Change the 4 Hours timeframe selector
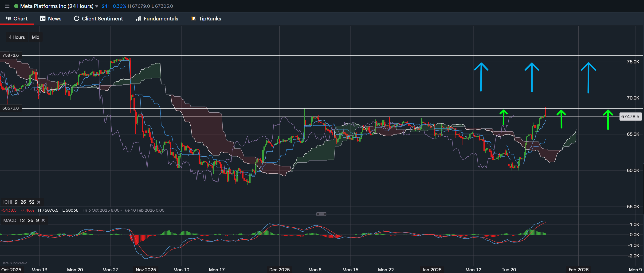644x273 pixels. coord(17,37)
